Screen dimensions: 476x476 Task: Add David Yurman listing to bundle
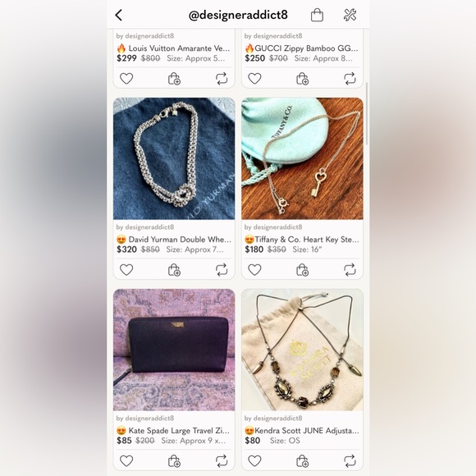coord(174,269)
